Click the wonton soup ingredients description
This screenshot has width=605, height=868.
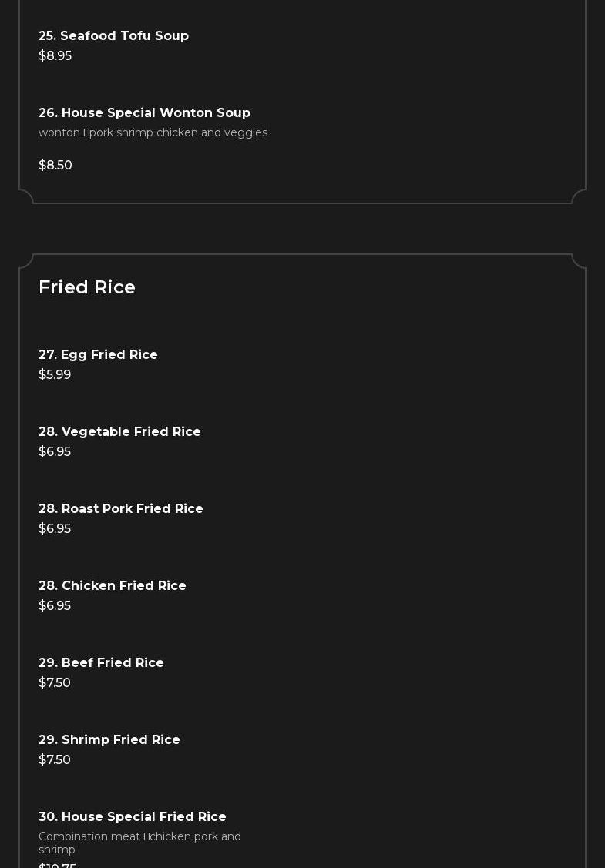click(153, 132)
